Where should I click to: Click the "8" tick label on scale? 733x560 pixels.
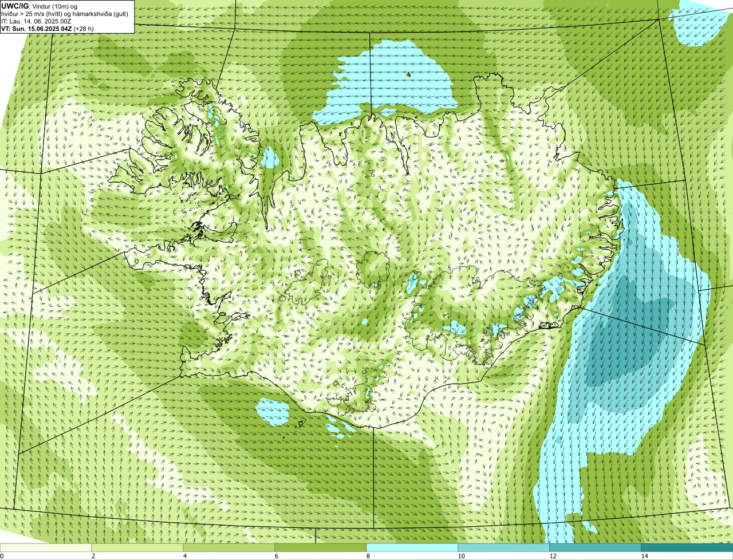[368, 556]
